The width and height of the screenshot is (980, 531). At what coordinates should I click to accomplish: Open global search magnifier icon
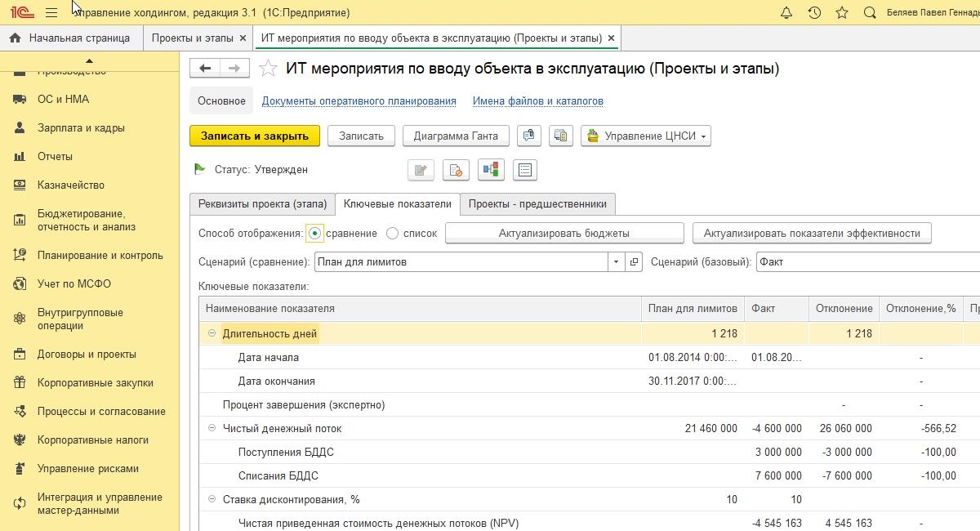870,13
